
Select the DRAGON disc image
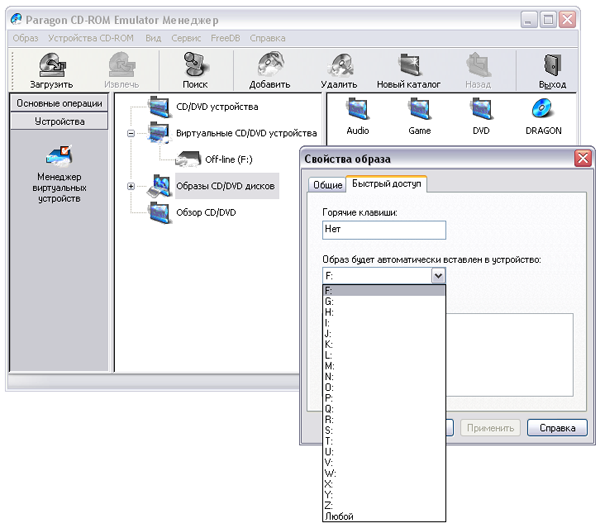point(542,109)
